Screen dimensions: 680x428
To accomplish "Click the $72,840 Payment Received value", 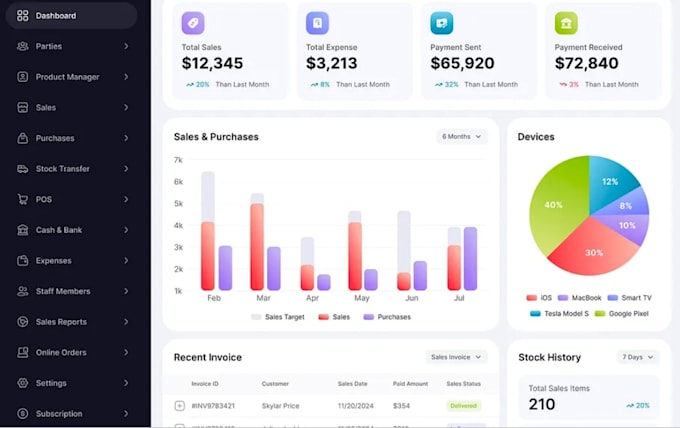I will tap(587, 63).
